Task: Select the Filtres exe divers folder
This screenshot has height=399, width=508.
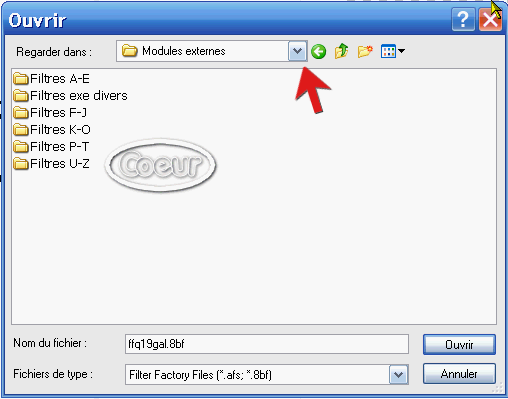Action: (x=70, y=96)
